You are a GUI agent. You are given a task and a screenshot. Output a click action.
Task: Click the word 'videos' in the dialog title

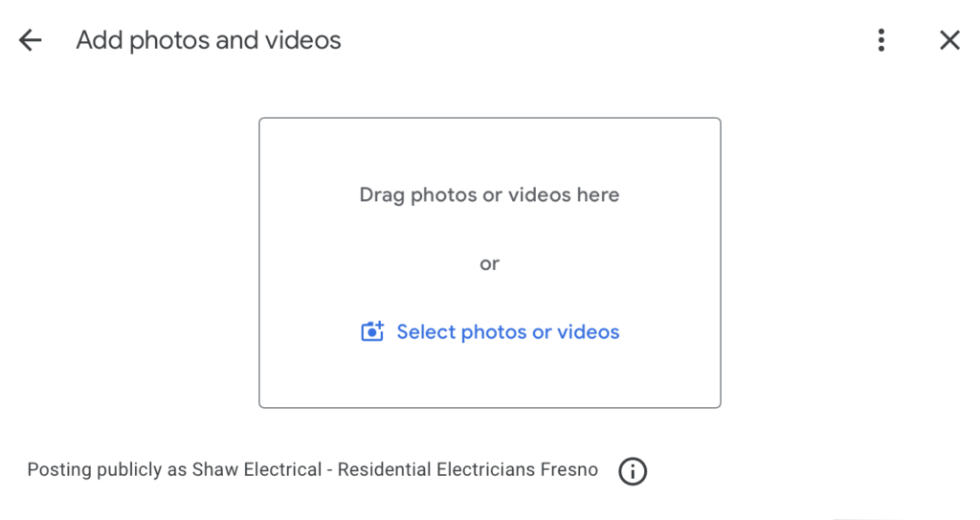point(304,40)
